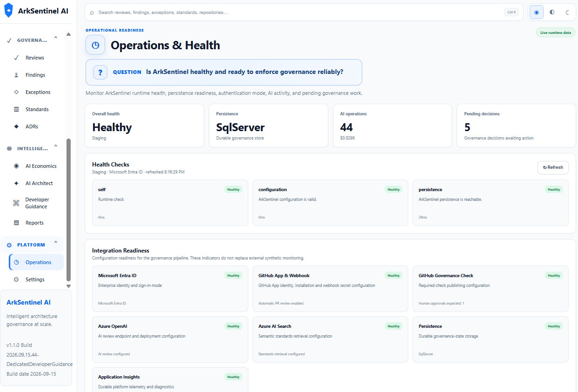Click the Application Insights card
The image size is (578, 392).
(x=170, y=379)
